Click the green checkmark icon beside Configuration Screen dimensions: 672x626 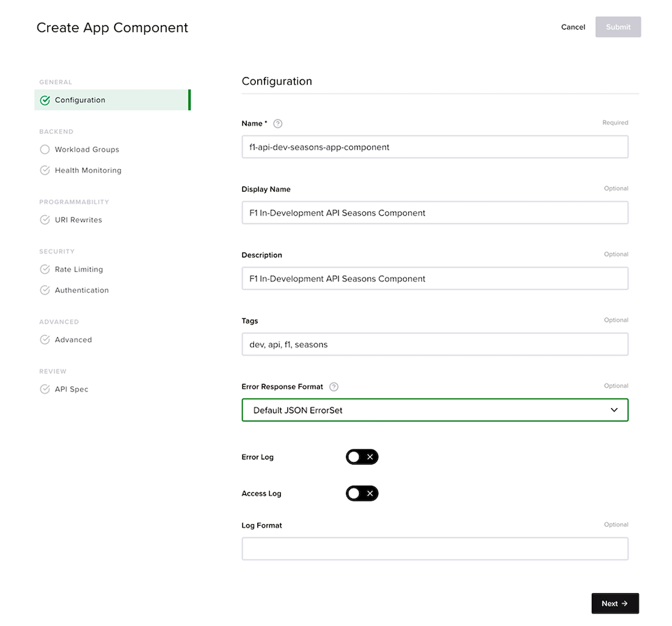pos(45,100)
